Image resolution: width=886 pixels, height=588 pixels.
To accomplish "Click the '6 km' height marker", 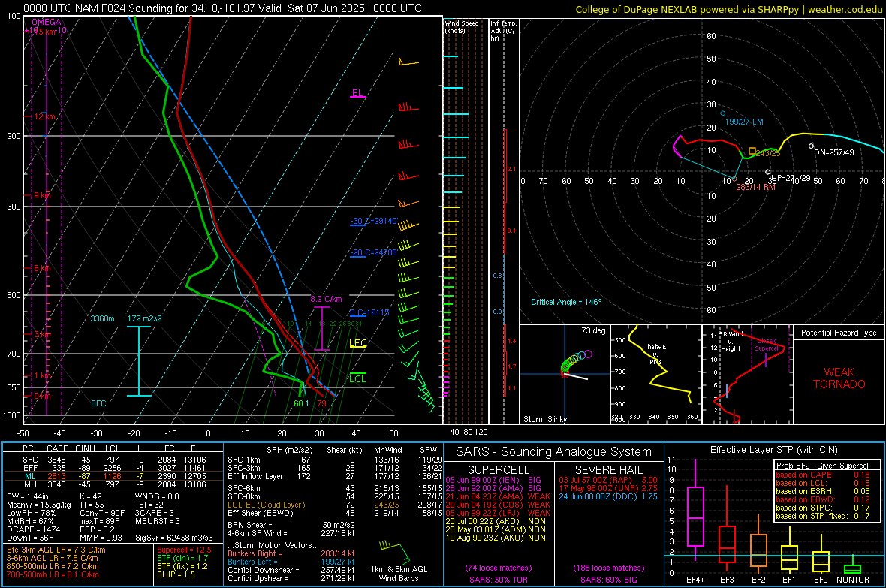I will pyautogui.click(x=42, y=268).
